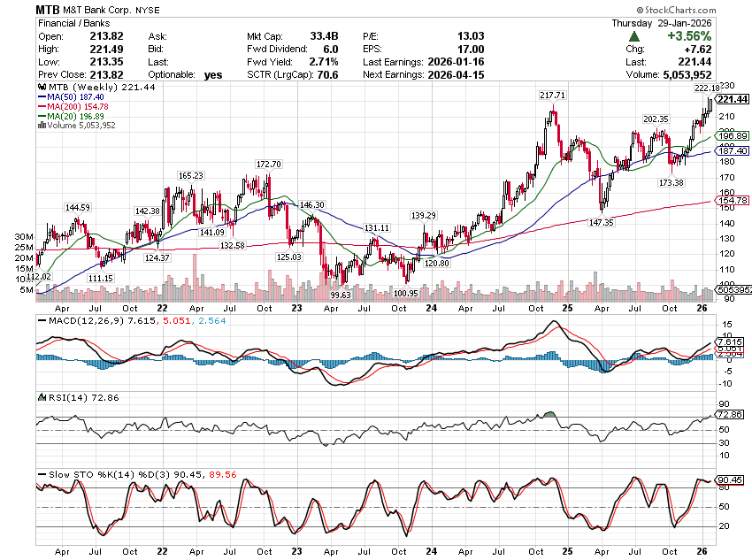This screenshot has width=752, height=560.
Task: Select the MTB ticker symbol heading
Action: (49, 9)
